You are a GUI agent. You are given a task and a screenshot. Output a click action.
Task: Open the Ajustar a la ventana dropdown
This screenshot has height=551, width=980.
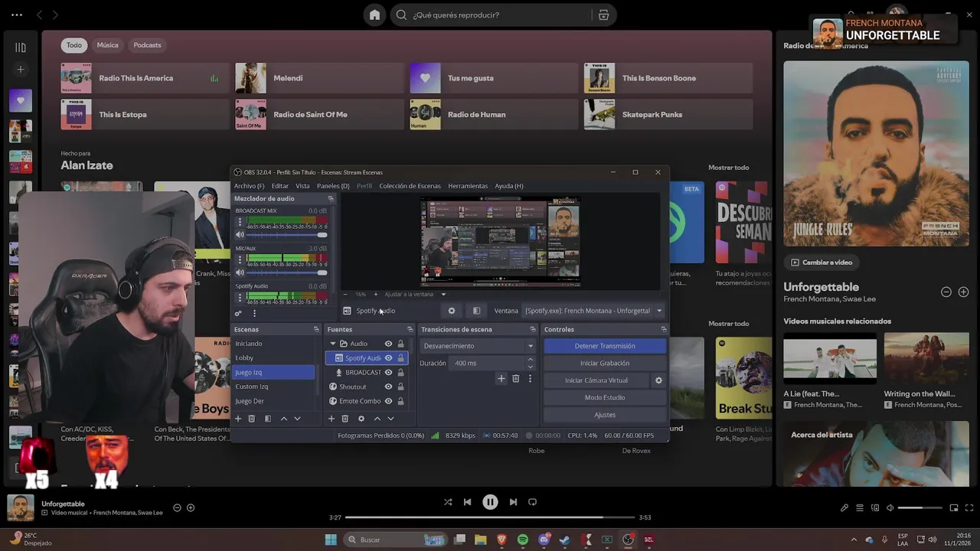(415, 294)
